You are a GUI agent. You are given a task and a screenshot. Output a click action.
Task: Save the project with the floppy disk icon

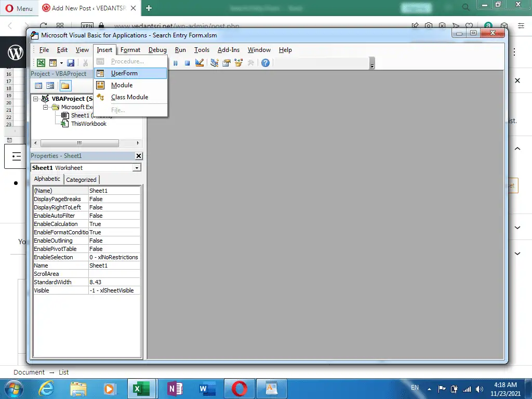(x=71, y=63)
